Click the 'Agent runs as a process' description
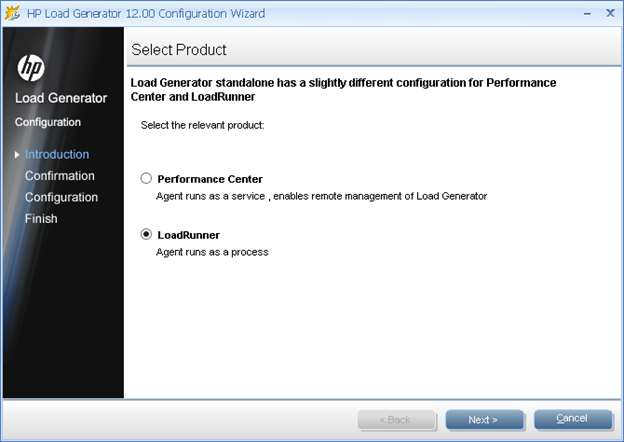Screen dimensions: 624x442 point(212,252)
